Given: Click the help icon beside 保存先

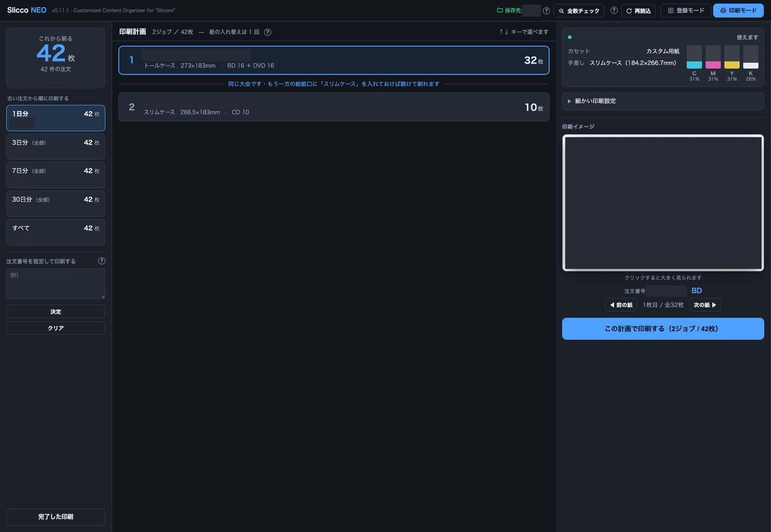Looking at the screenshot, I should tap(546, 11).
